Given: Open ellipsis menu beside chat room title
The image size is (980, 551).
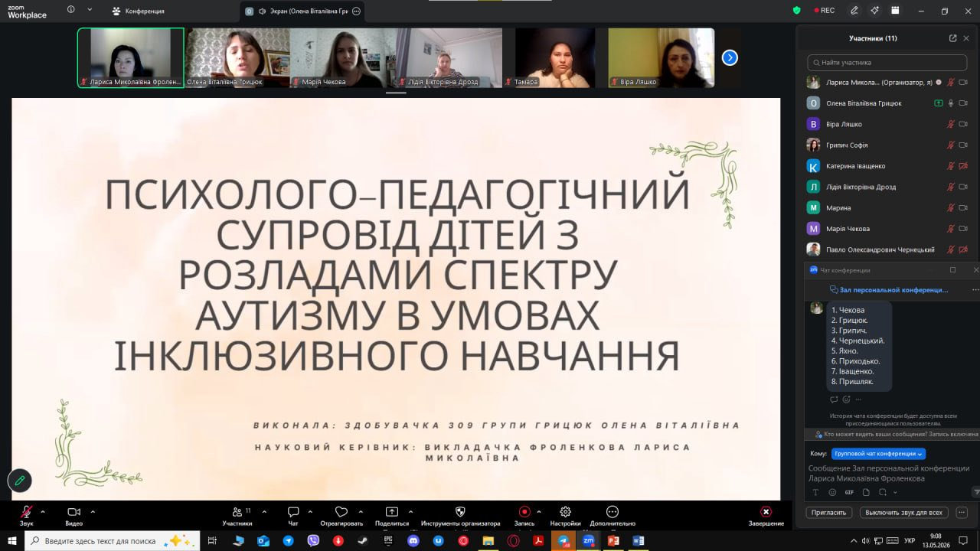Looking at the screenshot, I should point(975,290).
